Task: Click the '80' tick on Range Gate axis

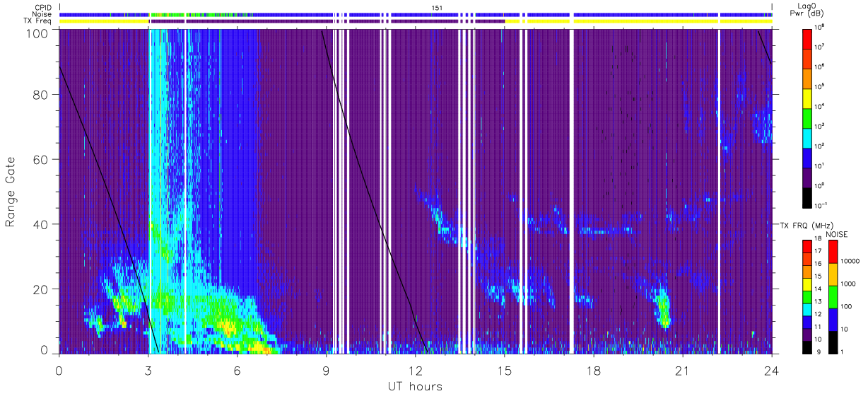Action: tap(41, 95)
